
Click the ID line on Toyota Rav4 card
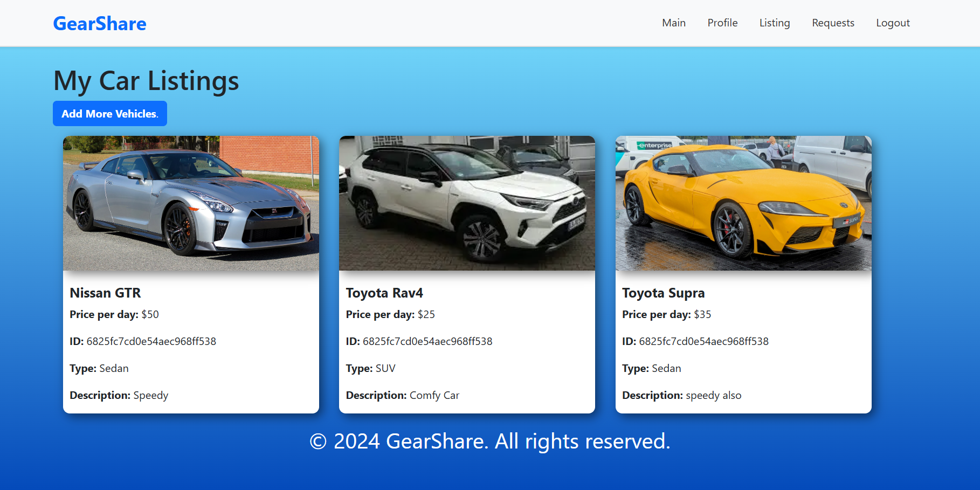click(x=419, y=341)
